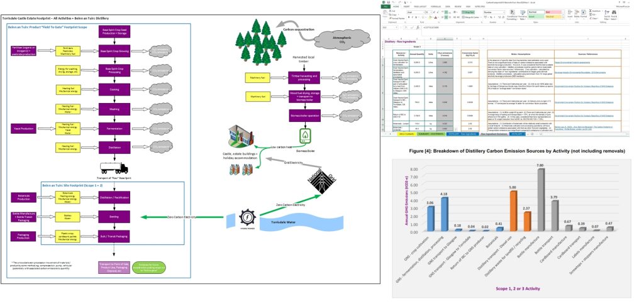
Task: Click the Sort & Filter icon
Action: pos(607,13)
